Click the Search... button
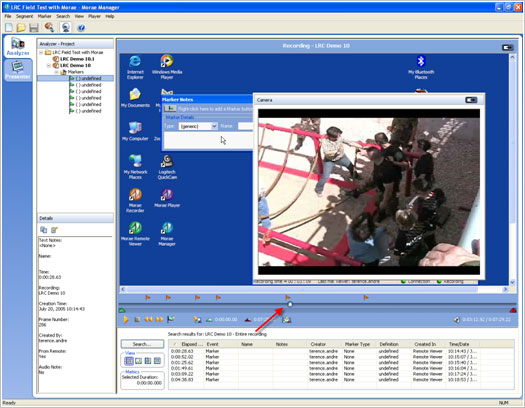 pos(142,344)
